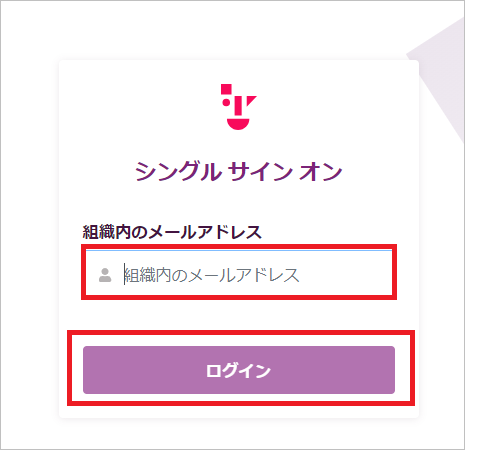Click the blank space between field and button

pyautogui.click(x=239, y=315)
